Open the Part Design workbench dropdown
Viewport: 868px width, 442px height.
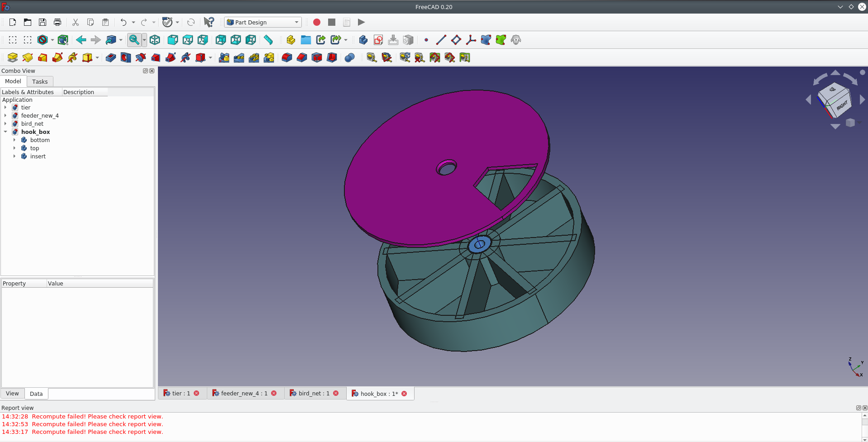click(263, 22)
